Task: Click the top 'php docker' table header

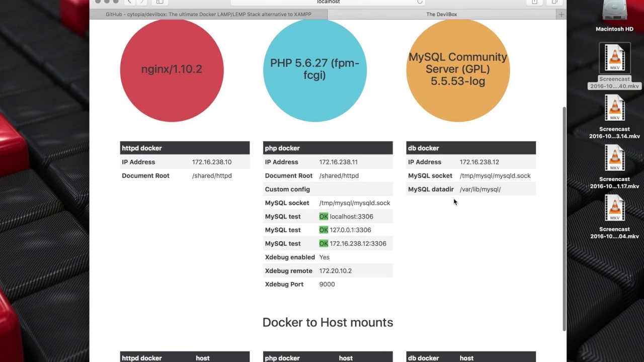Action: pos(328,148)
